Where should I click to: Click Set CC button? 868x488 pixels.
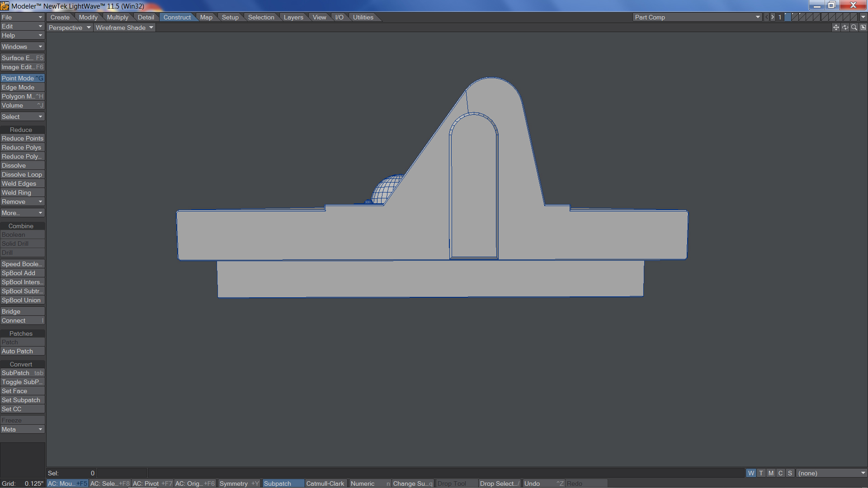pos(22,409)
